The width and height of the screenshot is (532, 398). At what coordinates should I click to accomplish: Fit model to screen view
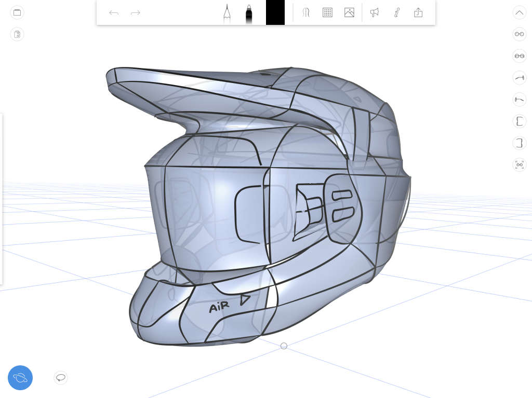tap(519, 165)
